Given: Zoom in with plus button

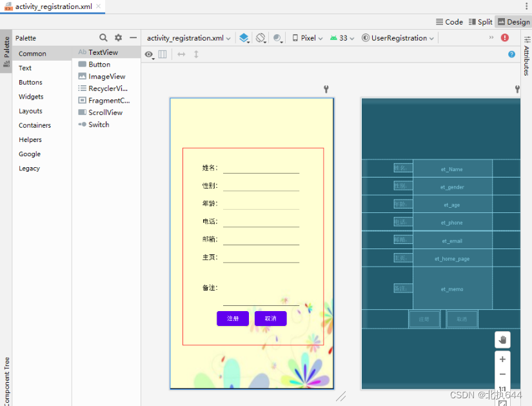Looking at the screenshot, I should click(x=502, y=359).
